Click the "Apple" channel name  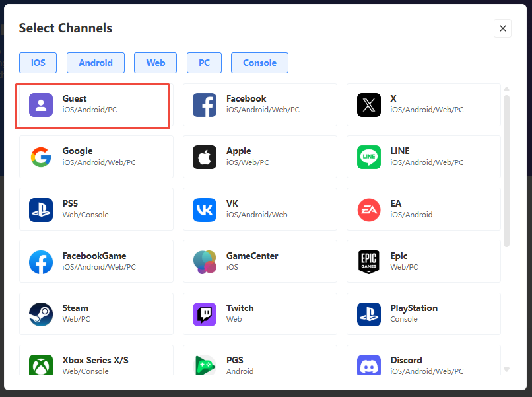click(x=238, y=151)
